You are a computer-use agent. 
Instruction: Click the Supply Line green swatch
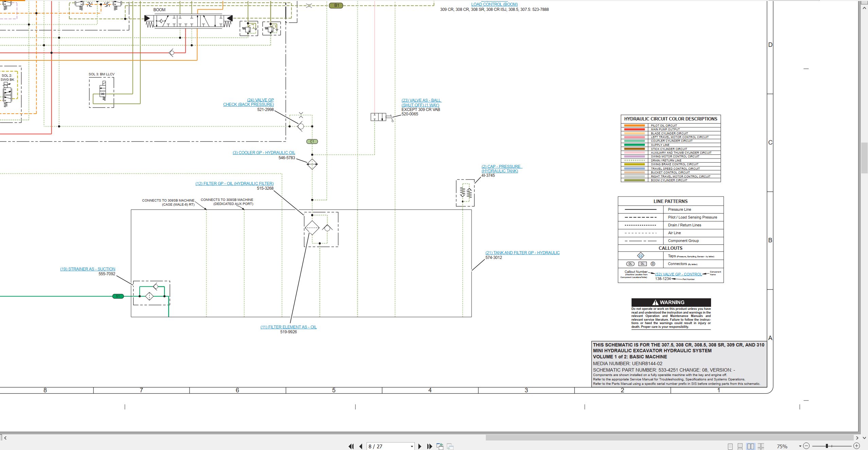(634, 145)
